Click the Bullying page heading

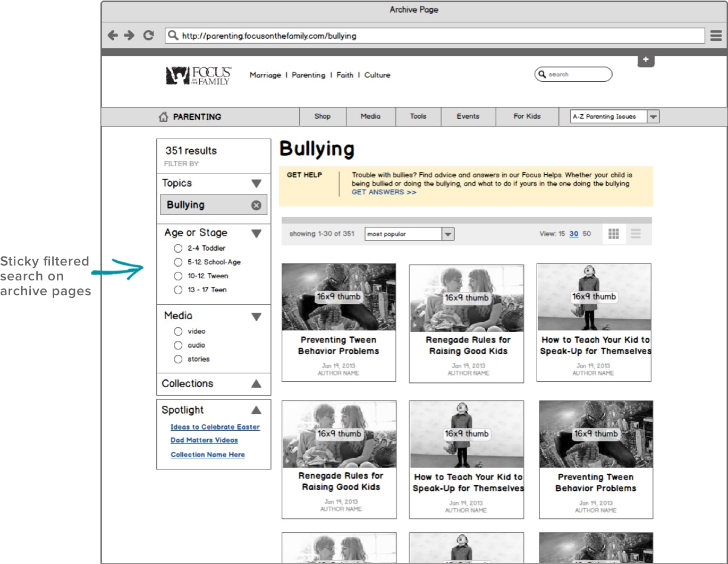[x=317, y=150]
